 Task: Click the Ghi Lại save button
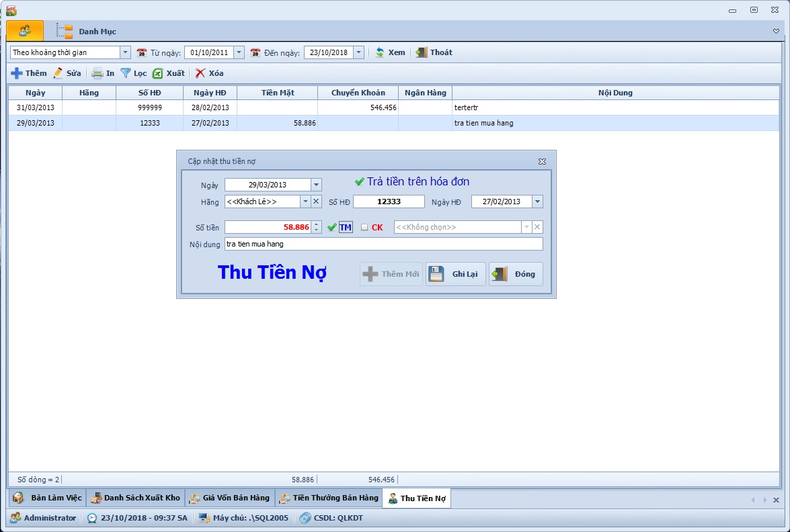(x=455, y=274)
